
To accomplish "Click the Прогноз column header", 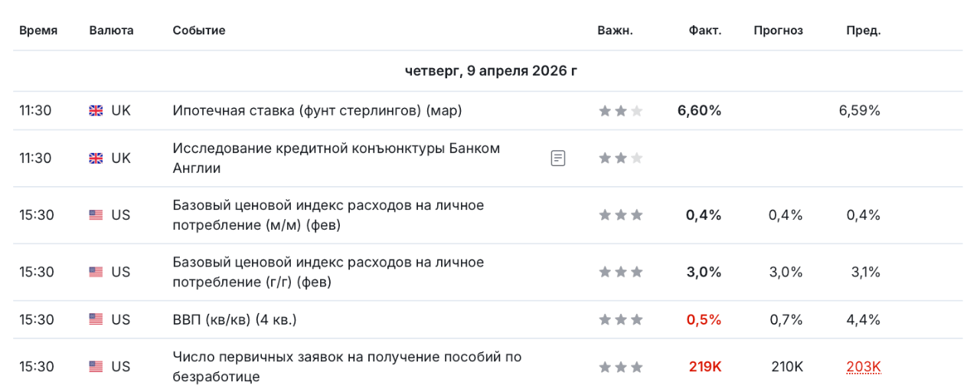I will [778, 31].
